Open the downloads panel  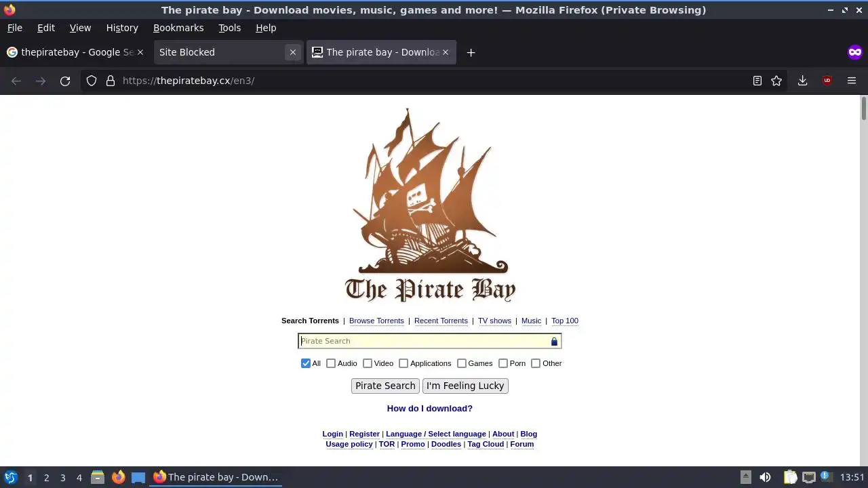click(802, 81)
